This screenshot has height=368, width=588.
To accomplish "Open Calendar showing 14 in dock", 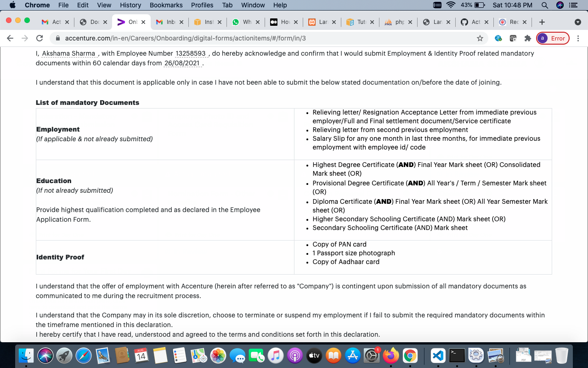I will (141, 355).
